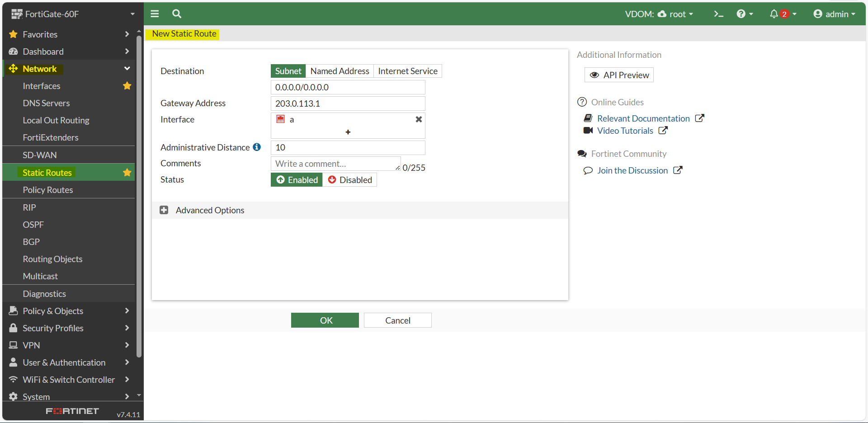Click the Policy & Objects icon

tap(13, 310)
